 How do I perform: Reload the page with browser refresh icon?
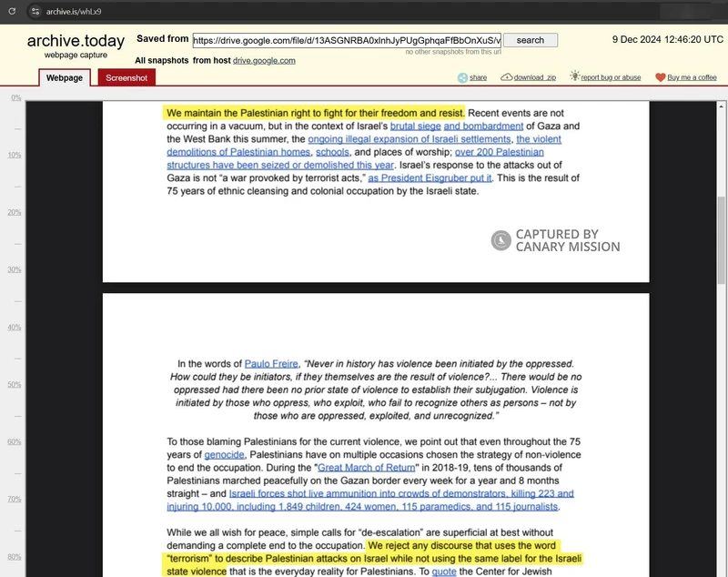tap(12, 11)
